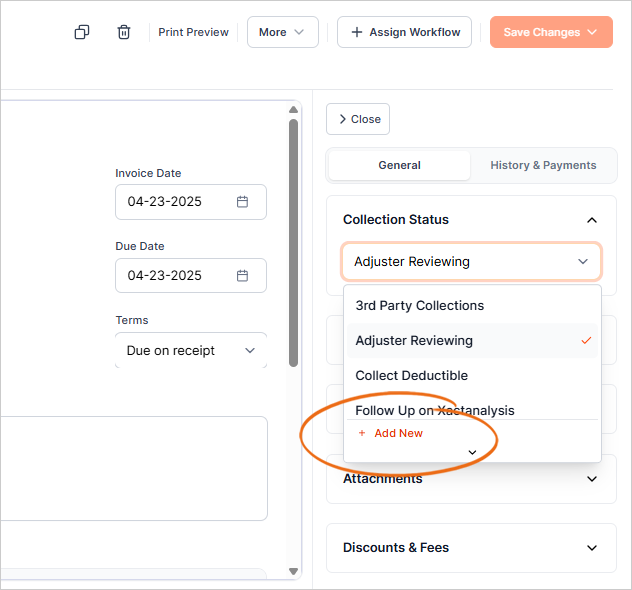Image resolution: width=632 pixels, height=590 pixels.
Task: Click the Save Changes button
Action: [x=550, y=32]
